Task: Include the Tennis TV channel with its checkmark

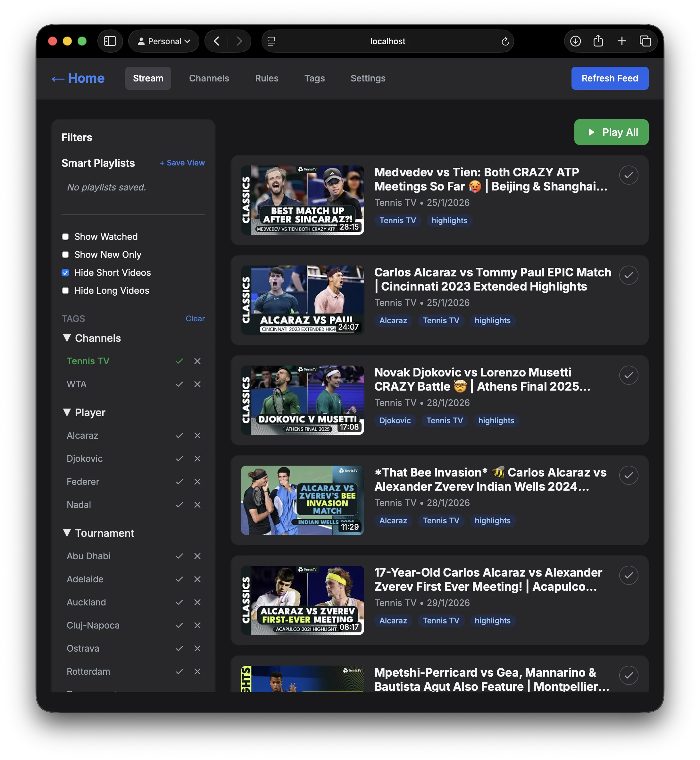Action: (x=179, y=361)
